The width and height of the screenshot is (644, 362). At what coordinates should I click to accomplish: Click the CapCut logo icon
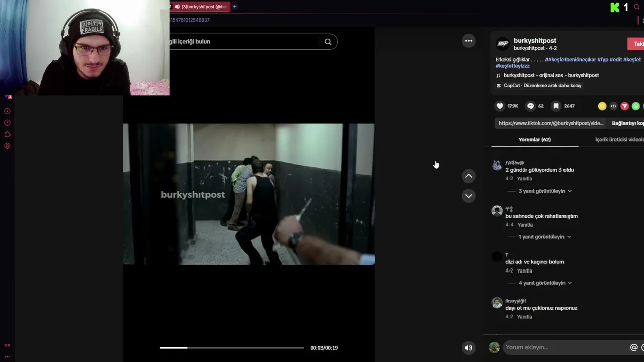pyautogui.click(x=499, y=86)
